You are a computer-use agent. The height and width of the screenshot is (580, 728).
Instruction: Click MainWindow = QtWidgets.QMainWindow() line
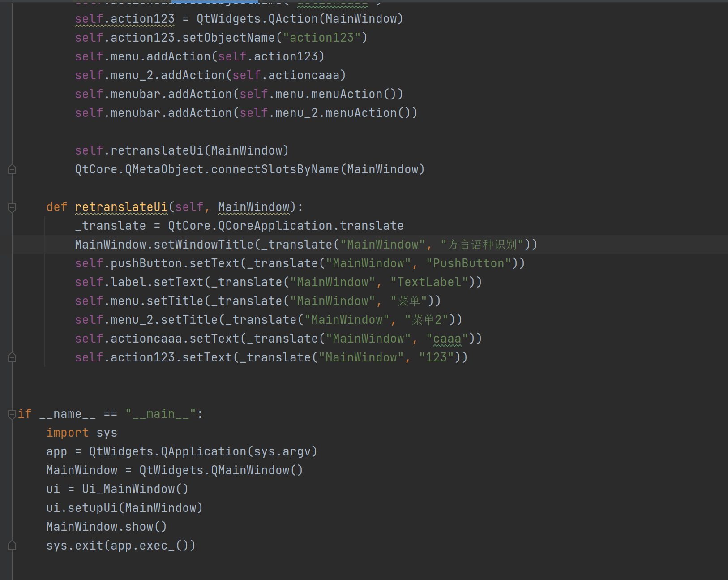(175, 470)
